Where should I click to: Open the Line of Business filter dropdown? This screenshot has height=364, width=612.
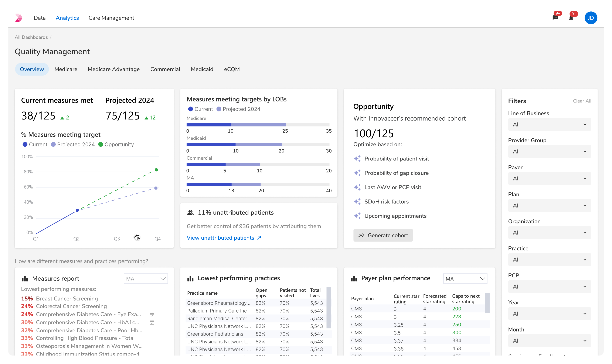pos(549,125)
